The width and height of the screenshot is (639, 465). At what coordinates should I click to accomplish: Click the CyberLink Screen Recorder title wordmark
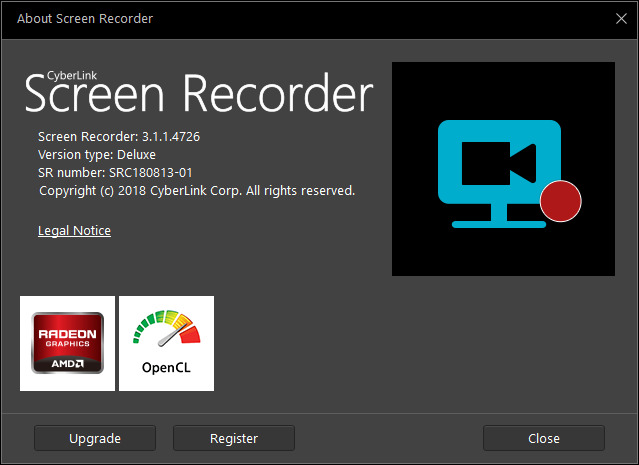pyautogui.click(x=199, y=93)
